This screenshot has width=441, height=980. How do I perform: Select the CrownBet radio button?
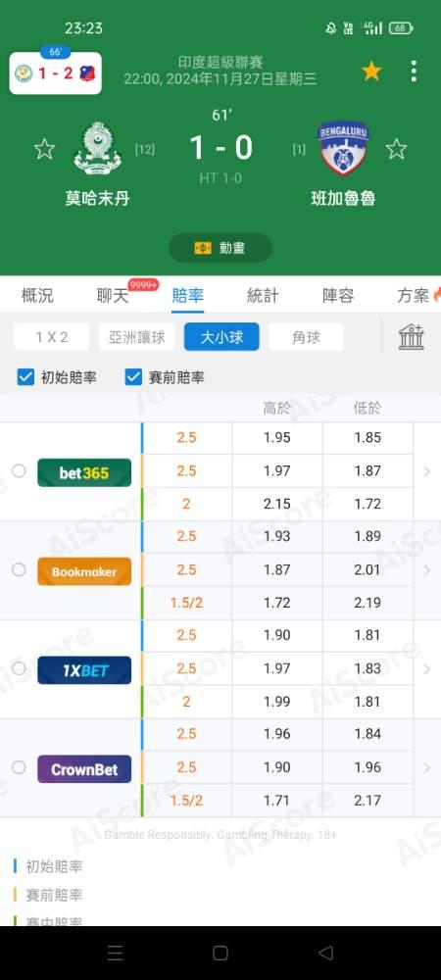pyautogui.click(x=19, y=767)
